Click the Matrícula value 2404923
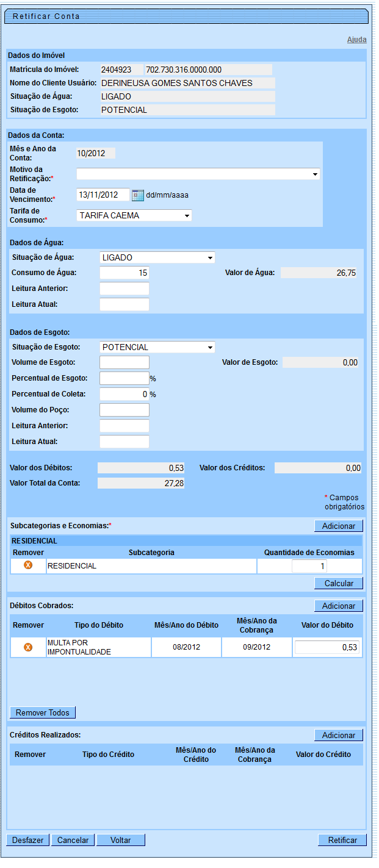The height and width of the screenshot is (868, 379). point(121,70)
